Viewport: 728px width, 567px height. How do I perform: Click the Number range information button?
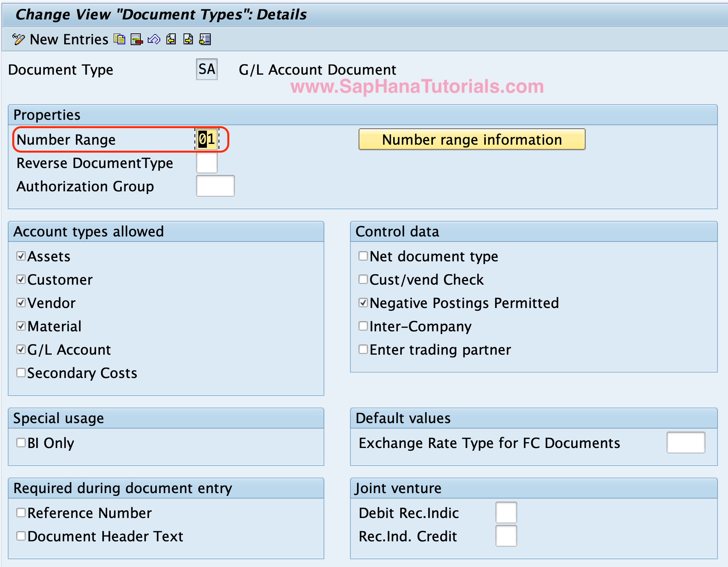tap(472, 139)
